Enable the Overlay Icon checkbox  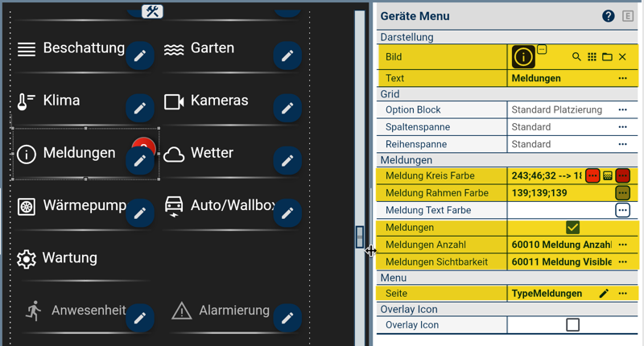coord(572,325)
